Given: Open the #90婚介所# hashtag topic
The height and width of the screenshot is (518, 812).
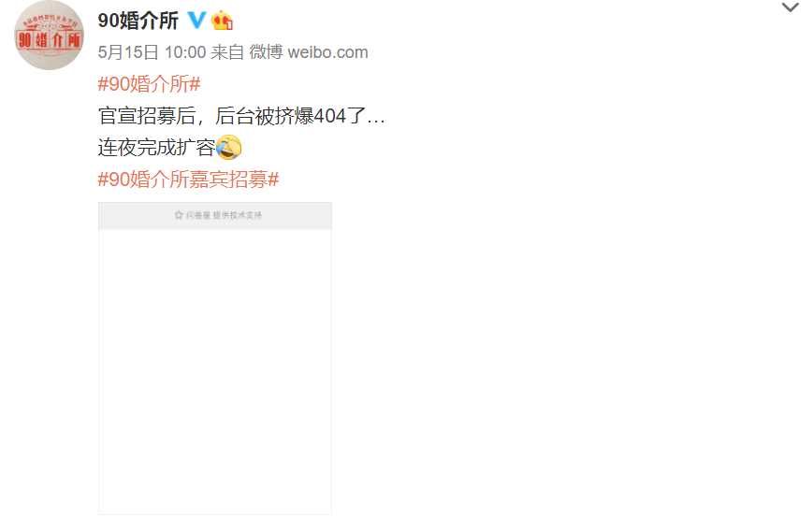Looking at the screenshot, I should click(149, 84).
